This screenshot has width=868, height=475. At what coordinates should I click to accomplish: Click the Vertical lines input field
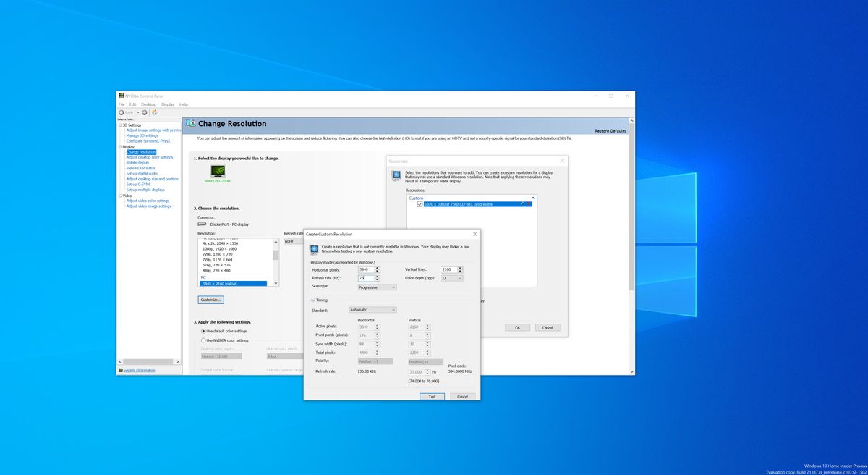pyautogui.click(x=449, y=269)
